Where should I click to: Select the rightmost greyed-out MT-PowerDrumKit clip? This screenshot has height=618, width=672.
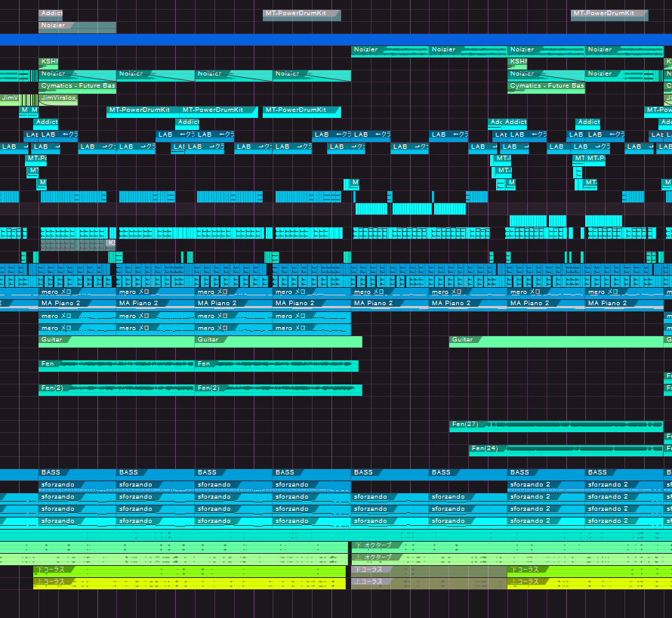[609, 15]
